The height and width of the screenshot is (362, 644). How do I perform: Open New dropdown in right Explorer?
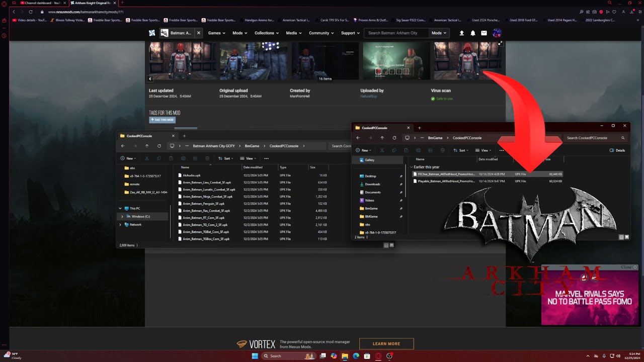(x=365, y=150)
